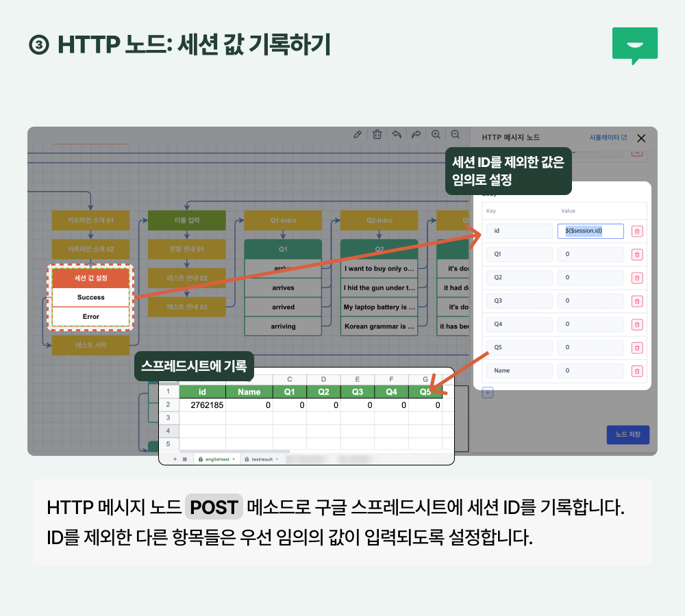Select the 테스트 안내 03 node
This screenshot has width=685, height=616.
187,307
